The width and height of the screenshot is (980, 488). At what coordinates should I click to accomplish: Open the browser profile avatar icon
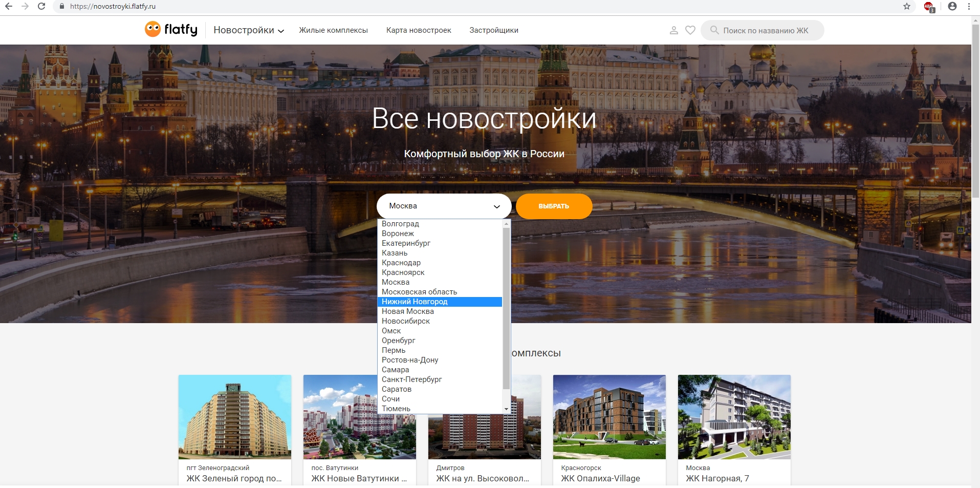[x=952, y=6]
